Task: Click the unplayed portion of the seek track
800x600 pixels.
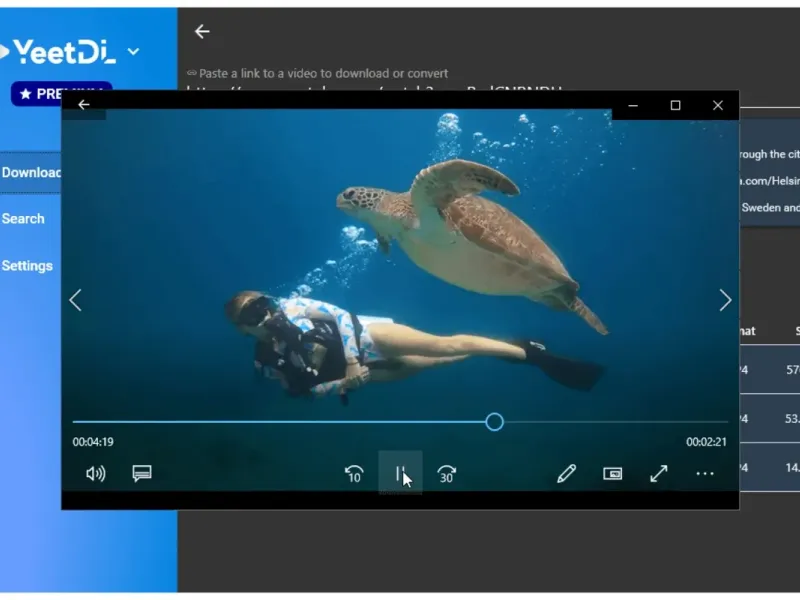Action: pyautogui.click(x=616, y=422)
